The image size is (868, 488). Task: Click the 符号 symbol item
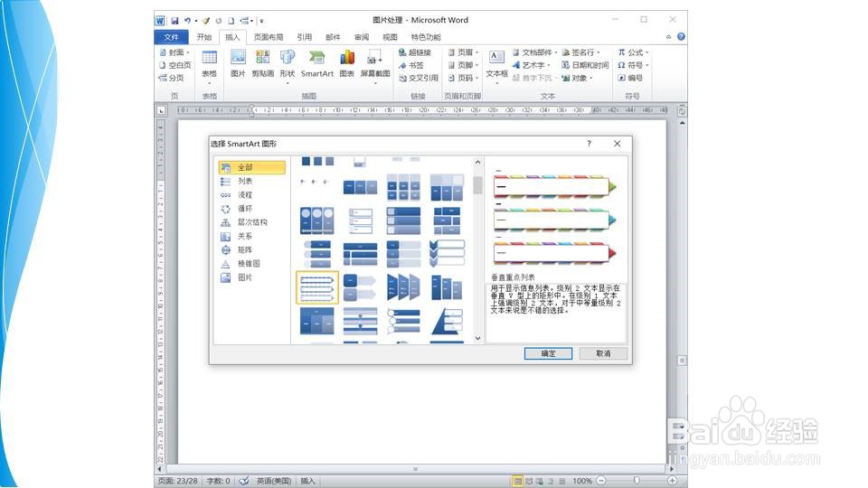[x=633, y=65]
